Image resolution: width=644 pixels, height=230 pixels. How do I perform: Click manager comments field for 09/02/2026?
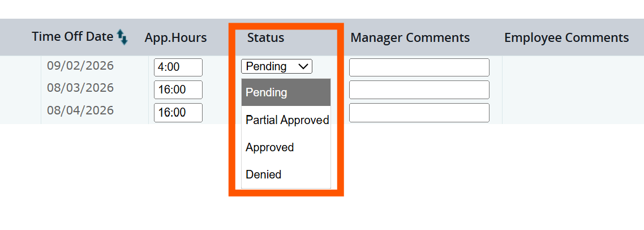point(419,67)
